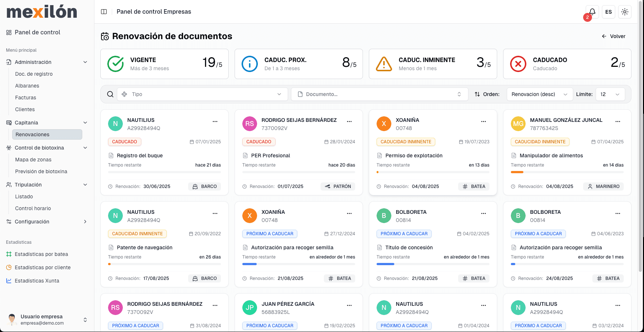This screenshot has width=644, height=332.
Task: Open the Límite dropdown showing 12
Action: tap(610, 94)
